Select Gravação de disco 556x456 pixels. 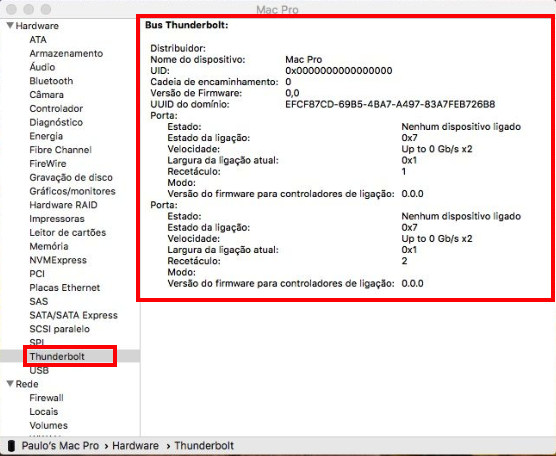click(x=71, y=178)
